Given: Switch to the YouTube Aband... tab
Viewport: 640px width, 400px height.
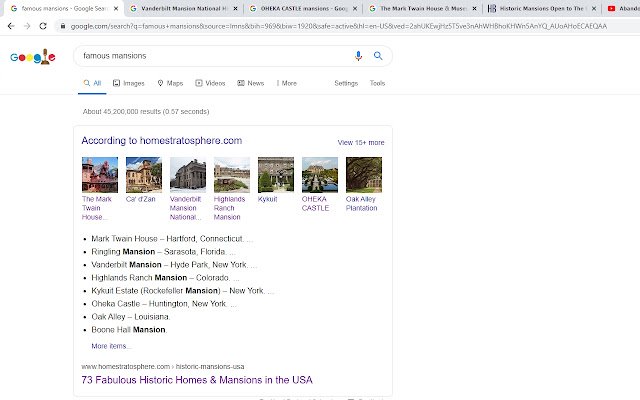Looking at the screenshot, I should click(622, 8).
